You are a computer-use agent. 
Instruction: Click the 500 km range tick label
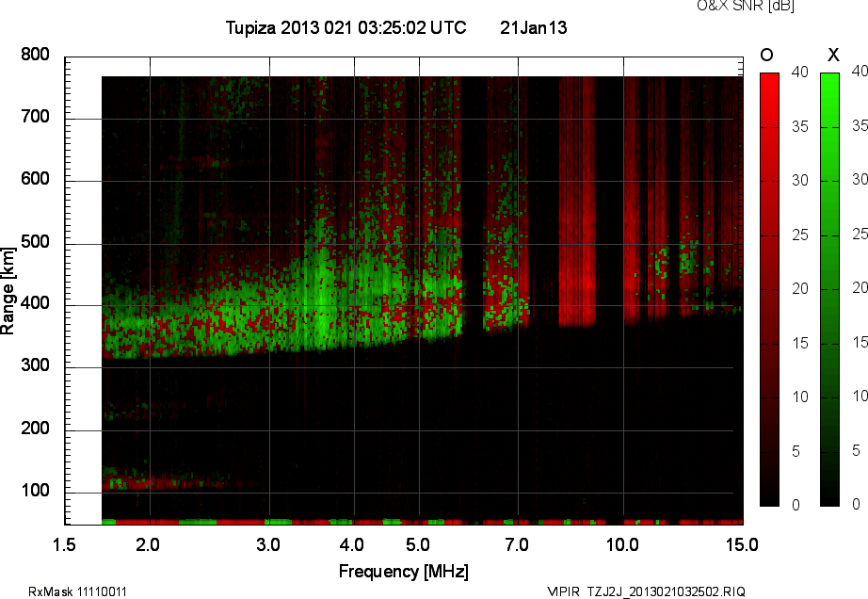pyautogui.click(x=35, y=242)
